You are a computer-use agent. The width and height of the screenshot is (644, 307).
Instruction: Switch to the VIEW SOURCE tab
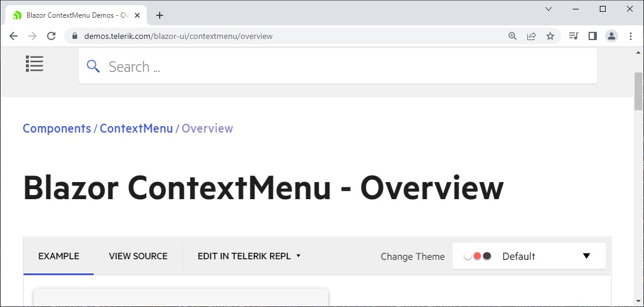[x=138, y=256]
